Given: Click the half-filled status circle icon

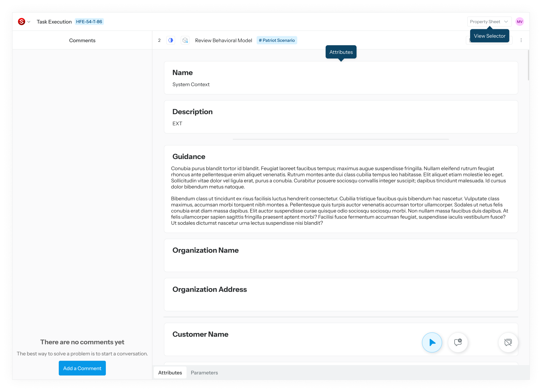Looking at the screenshot, I should pos(171,40).
